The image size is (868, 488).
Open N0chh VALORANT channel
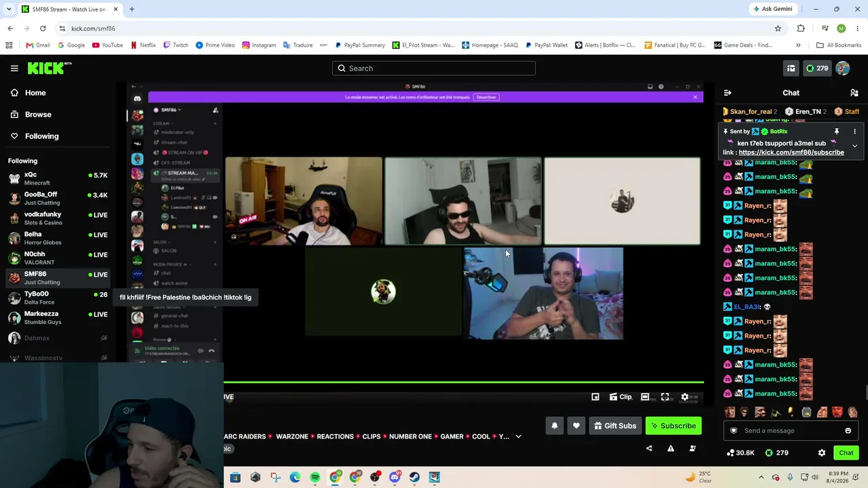[x=58, y=258]
